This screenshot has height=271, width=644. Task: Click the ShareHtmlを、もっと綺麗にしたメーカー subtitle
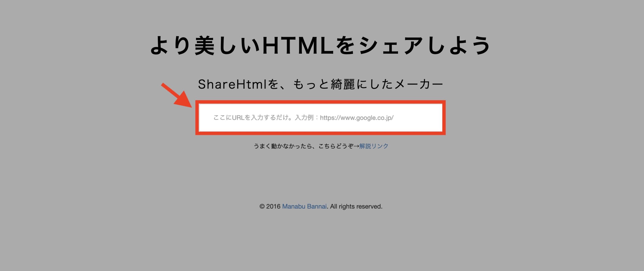(x=320, y=84)
